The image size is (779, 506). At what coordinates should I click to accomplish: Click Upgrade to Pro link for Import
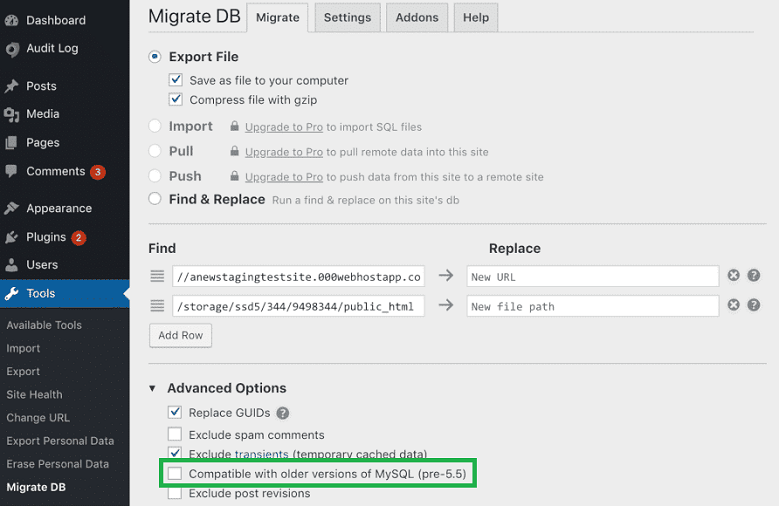(284, 127)
